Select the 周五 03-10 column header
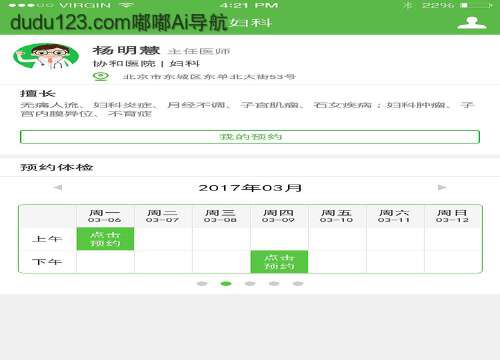 (x=337, y=216)
